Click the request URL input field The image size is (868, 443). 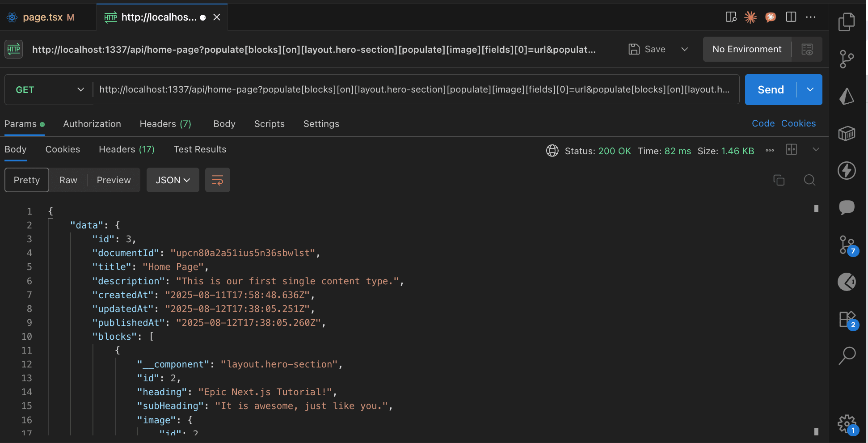point(416,89)
